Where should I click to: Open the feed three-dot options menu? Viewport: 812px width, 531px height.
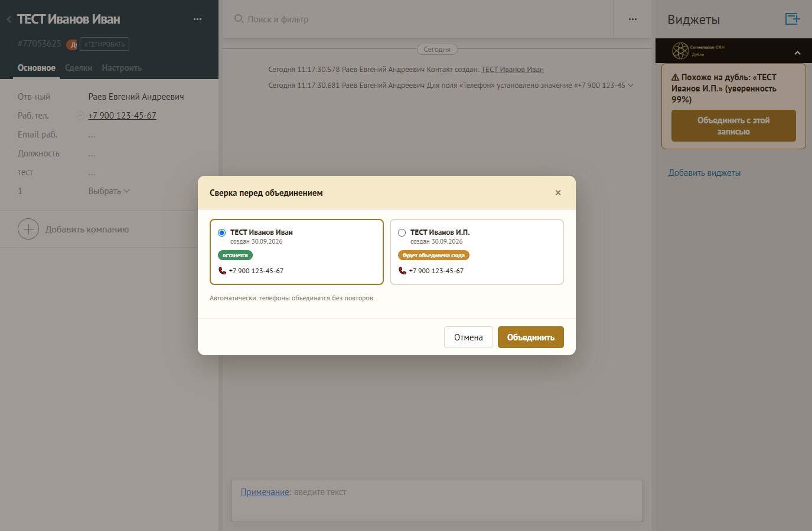pos(632,19)
